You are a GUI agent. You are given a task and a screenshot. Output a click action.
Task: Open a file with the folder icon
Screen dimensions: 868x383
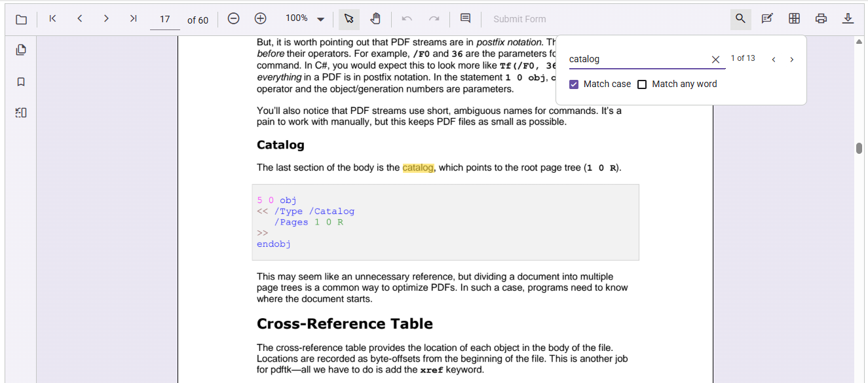[x=21, y=20]
